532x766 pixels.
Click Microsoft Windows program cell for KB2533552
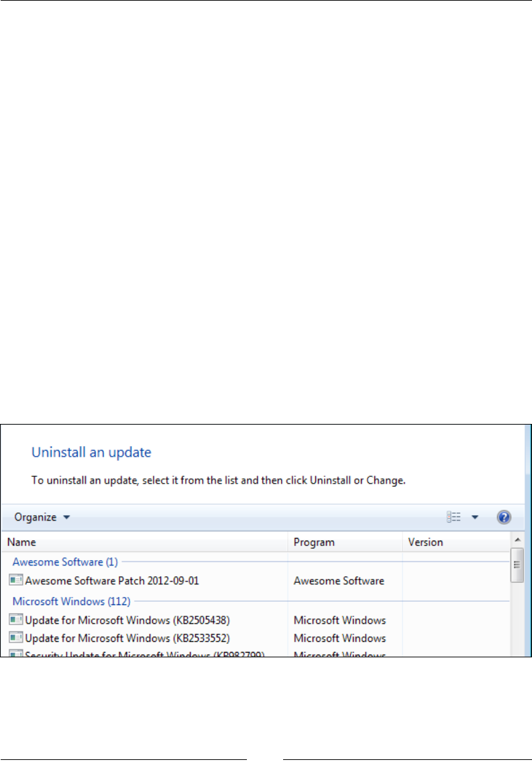tap(339, 638)
